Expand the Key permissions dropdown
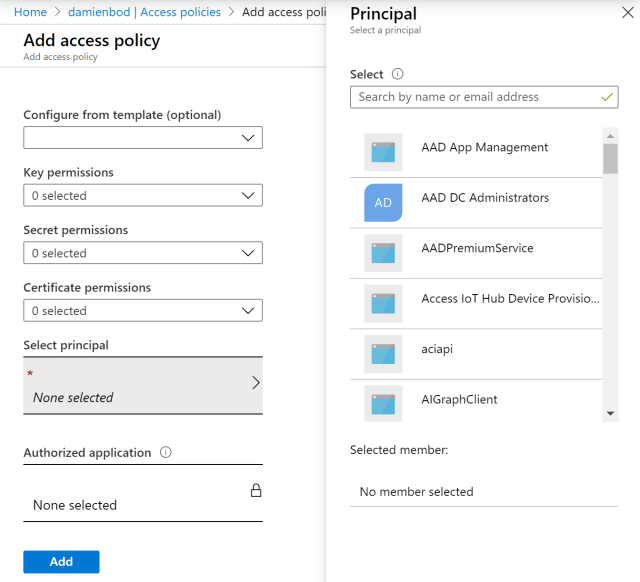This screenshot has height=582, width=640. [x=143, y=196]
